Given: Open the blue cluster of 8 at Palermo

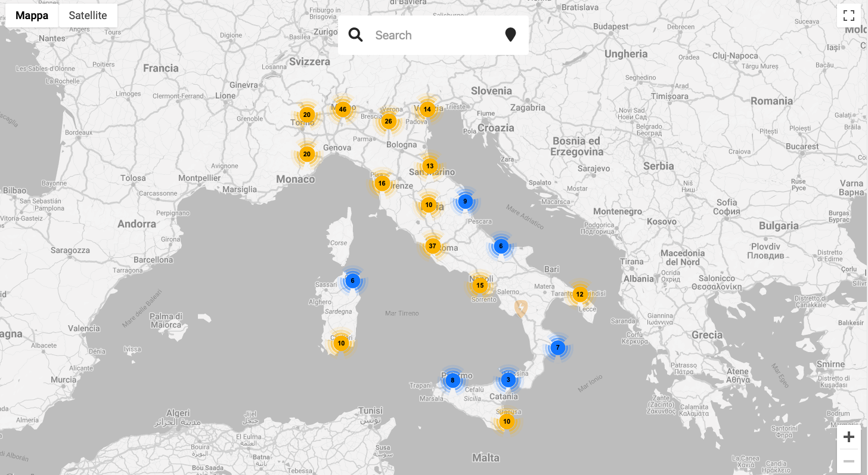Looking at the screenshot, I should [452, 380].
